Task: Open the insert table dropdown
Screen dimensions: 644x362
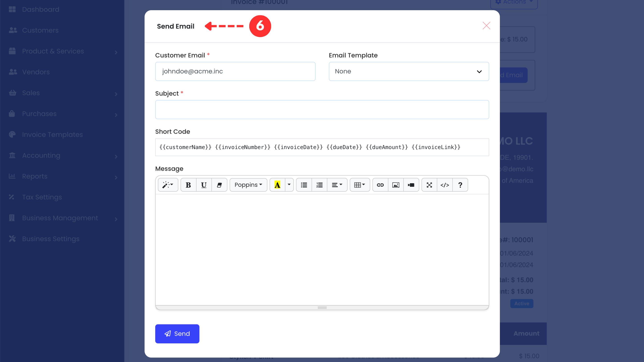Action: coord(360,185)
